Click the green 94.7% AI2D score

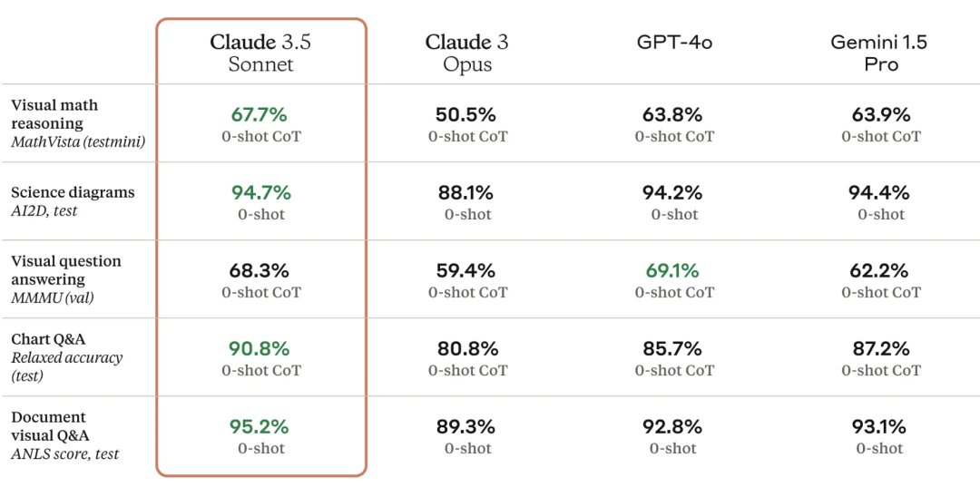260,193
